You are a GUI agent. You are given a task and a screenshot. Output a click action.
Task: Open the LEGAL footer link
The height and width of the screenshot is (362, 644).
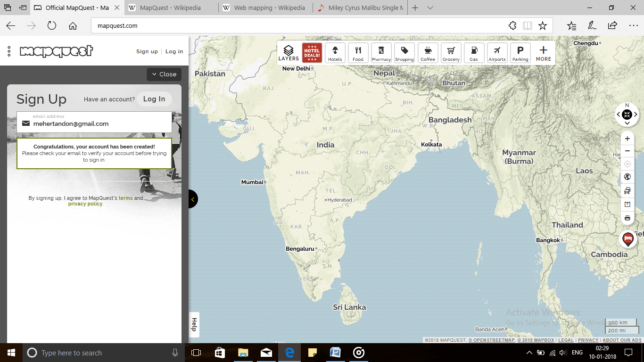[x=566, y=340]
